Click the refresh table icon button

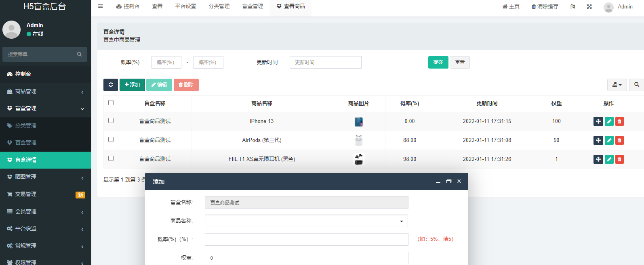coord(110,85)
